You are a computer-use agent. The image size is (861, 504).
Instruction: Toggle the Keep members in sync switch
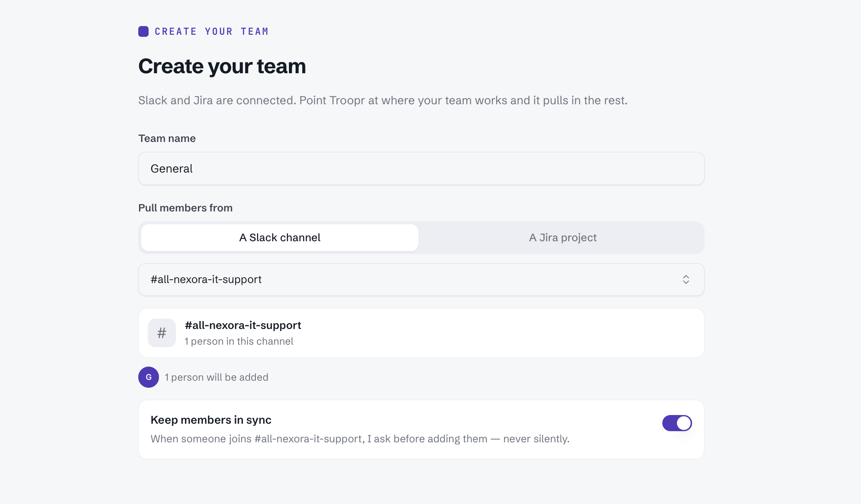(677, 423)
